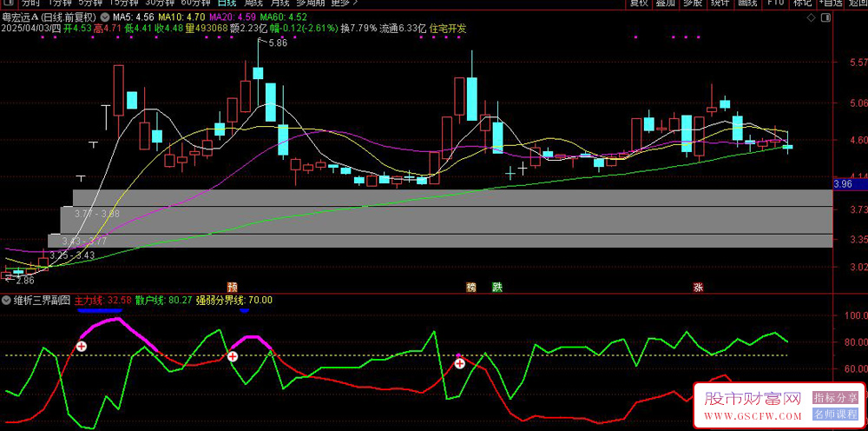
Task: Click the 叠加 overlay button
Action: [x=666, y=3]
